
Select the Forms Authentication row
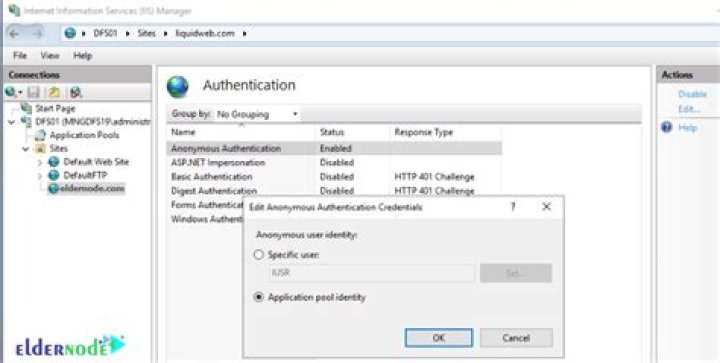pyautogui.click(x=207, y=205)
